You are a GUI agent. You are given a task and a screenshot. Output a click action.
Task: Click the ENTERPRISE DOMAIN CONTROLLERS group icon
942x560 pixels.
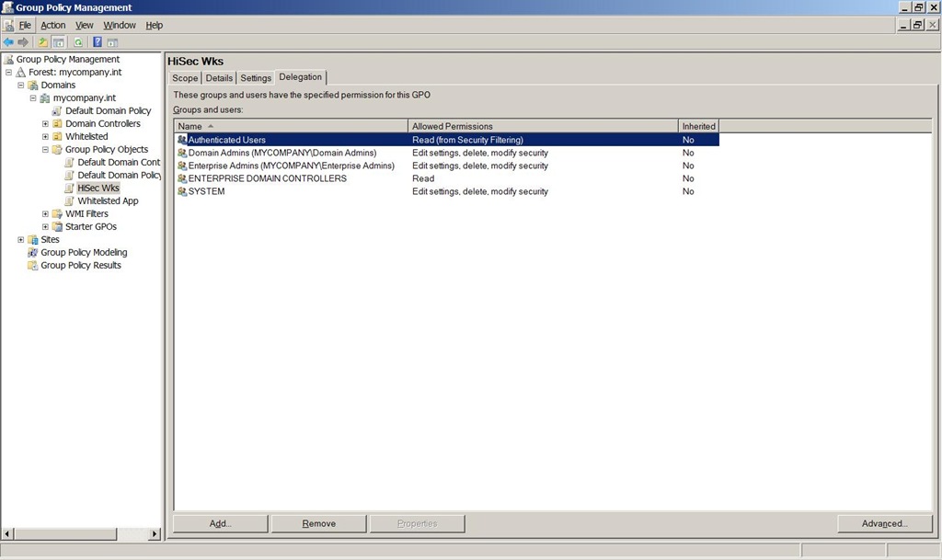182,179
